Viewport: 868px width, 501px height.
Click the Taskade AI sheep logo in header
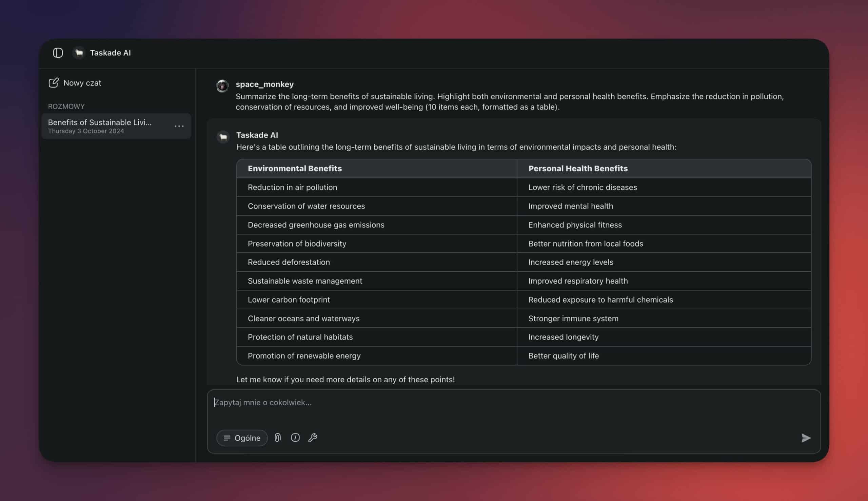(x=79, y=53)
